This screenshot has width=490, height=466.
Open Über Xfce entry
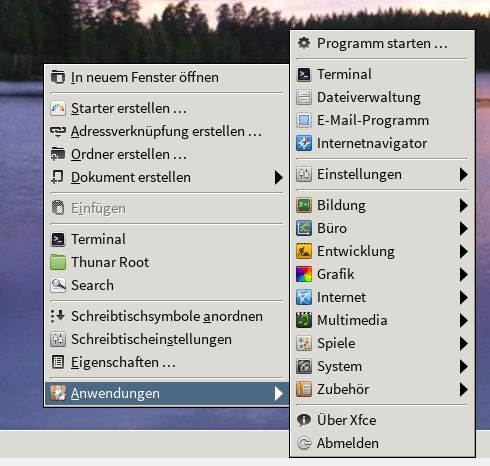point(382,420)
